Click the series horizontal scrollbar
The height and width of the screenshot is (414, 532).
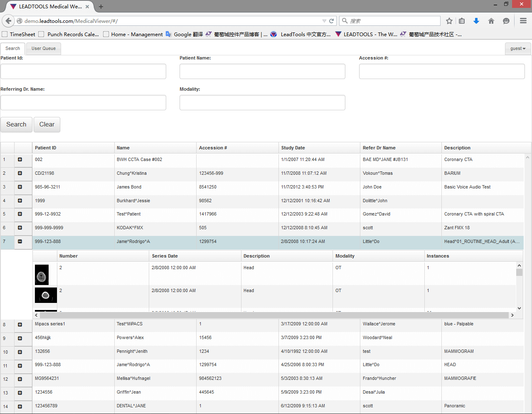coord(273,315)
